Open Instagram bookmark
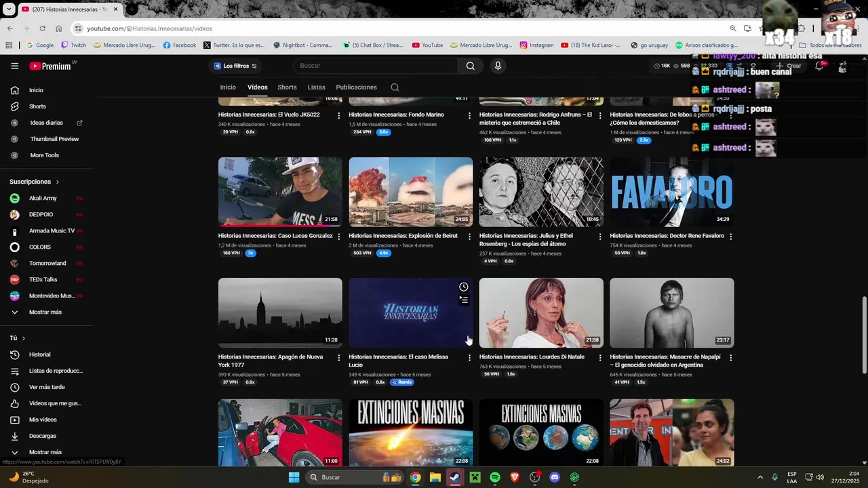This screenshot has width=868, height=488. coord(536,45)
